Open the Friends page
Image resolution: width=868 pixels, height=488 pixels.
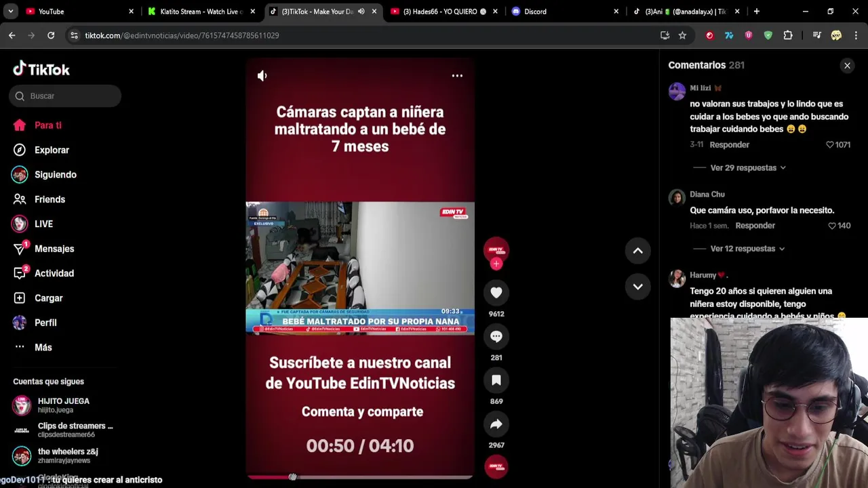(x=39, y=199)
